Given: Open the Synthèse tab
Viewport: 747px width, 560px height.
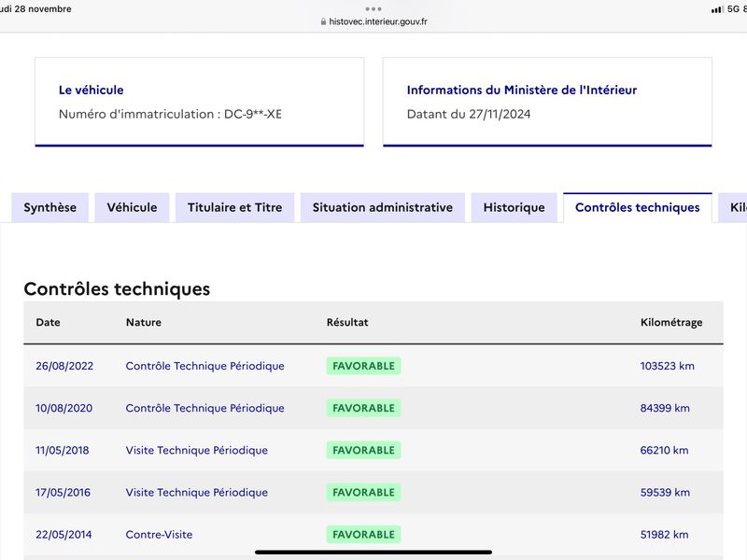Looking at the screenshot, I should click(x=50, y=207).
